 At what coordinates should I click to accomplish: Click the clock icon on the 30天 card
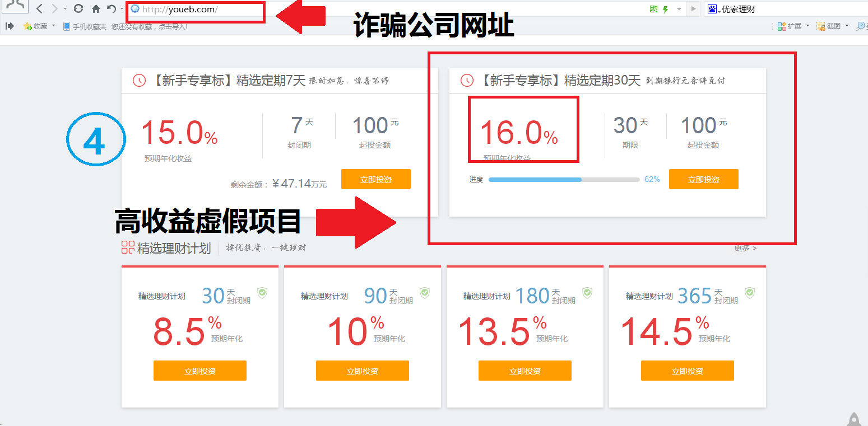(x=467, y=80)
